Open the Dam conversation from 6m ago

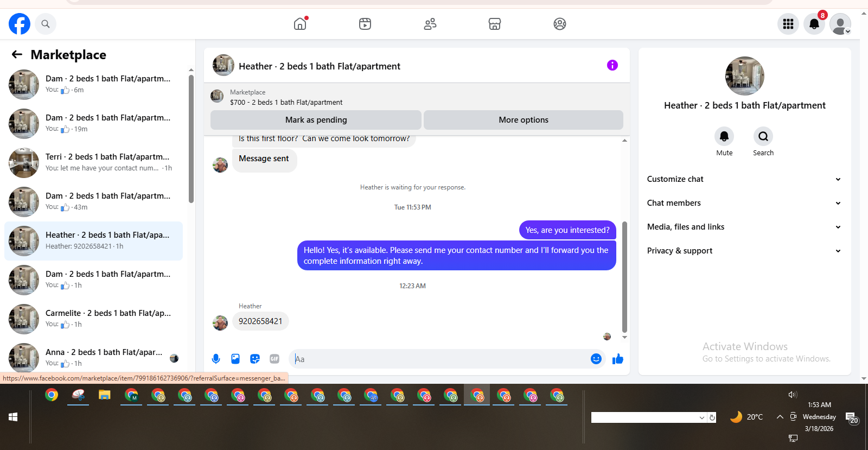93,85
